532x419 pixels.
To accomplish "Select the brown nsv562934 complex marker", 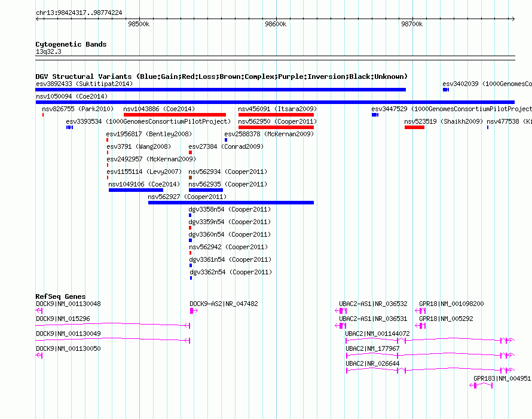I will (x=190, y=178).
